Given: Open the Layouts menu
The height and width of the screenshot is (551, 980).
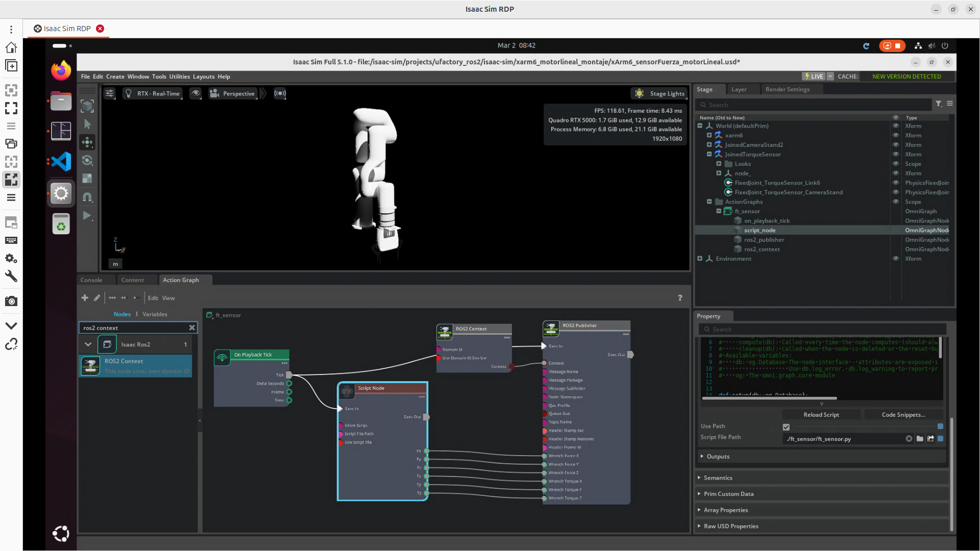Looking at the screenshot, I should click(x=204, y=77).
